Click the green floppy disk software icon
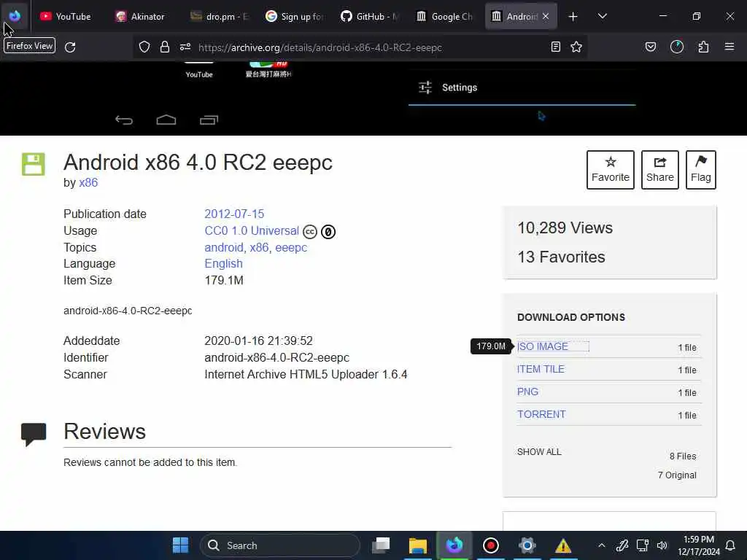 (x=34, y=164)
